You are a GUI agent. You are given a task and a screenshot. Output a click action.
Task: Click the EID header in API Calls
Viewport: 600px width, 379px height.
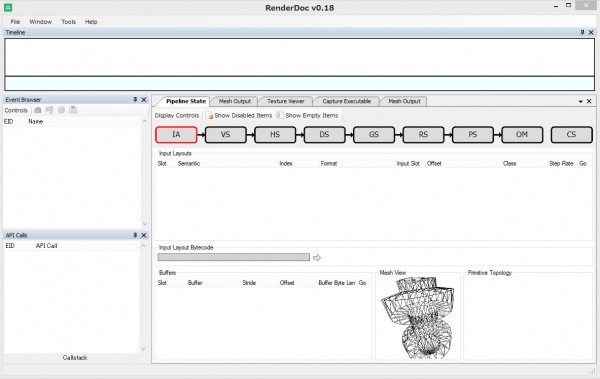click(x=10, y=246)
